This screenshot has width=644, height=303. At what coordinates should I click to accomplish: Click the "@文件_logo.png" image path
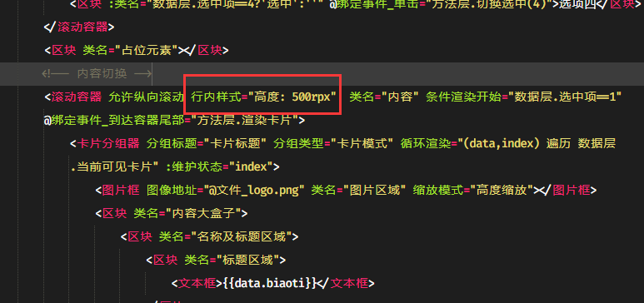point(254,191)
